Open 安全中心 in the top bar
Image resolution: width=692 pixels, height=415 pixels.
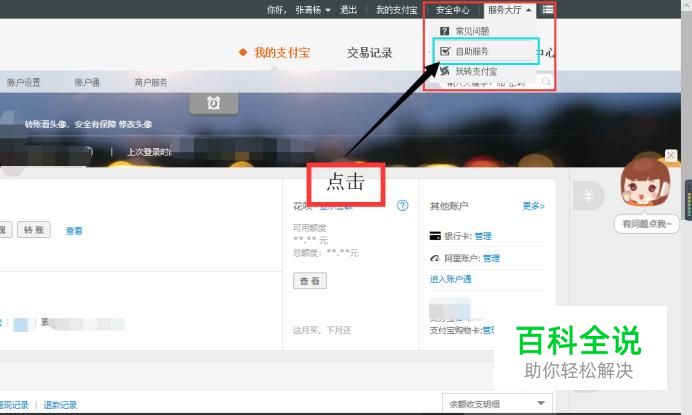coord(452,10)
